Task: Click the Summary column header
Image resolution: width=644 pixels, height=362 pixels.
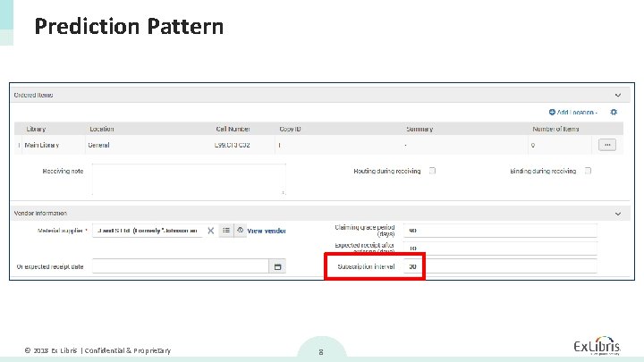Action: click(419, 129)
